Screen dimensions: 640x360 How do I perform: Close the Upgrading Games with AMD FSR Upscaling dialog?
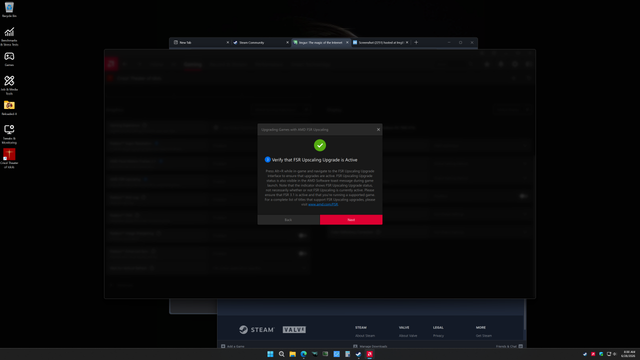pyautogui.click(x=378, y=129)
